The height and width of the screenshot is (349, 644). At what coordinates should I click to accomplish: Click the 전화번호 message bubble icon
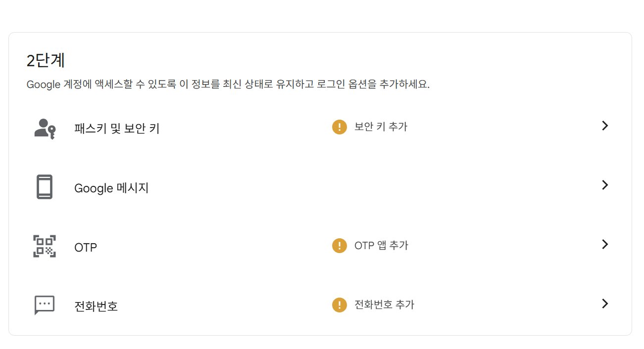(x=45, y=305)
